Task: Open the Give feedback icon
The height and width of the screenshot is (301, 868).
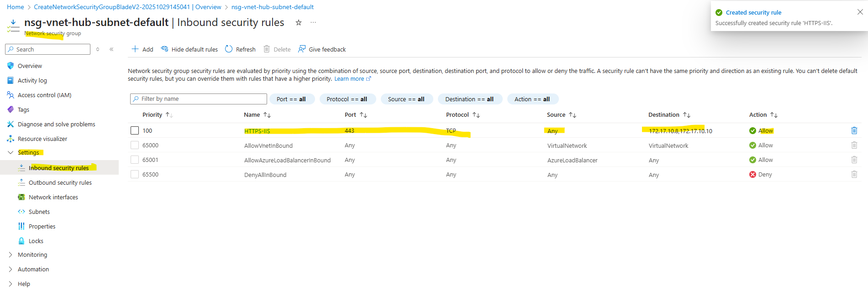Action: point(302,49)
